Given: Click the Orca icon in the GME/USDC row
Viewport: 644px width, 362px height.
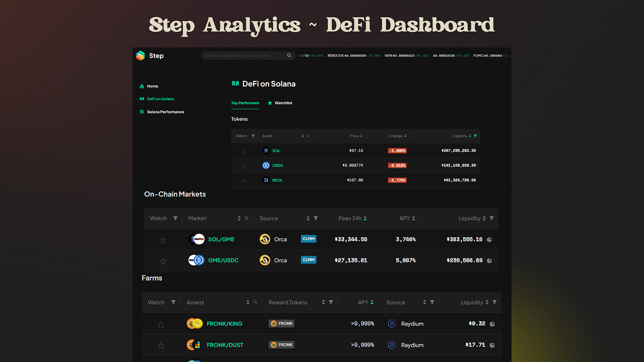Looking at the screenshot, I should [x=265, y=260].
